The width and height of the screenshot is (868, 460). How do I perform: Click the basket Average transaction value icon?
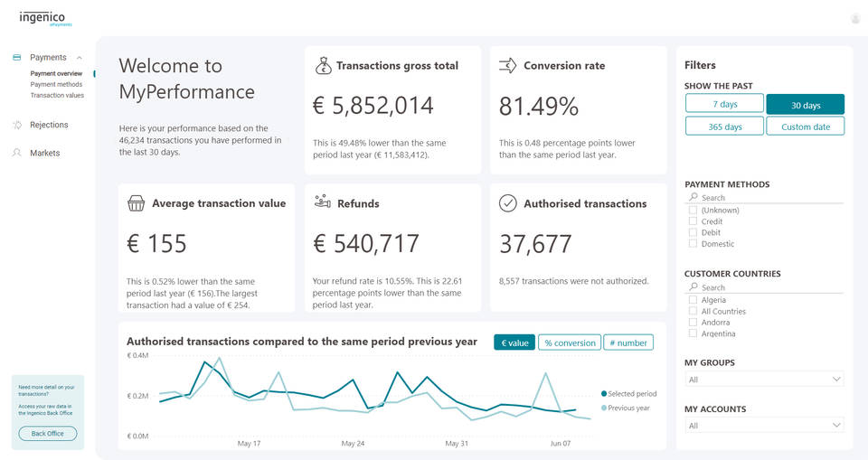pos(137,203)
